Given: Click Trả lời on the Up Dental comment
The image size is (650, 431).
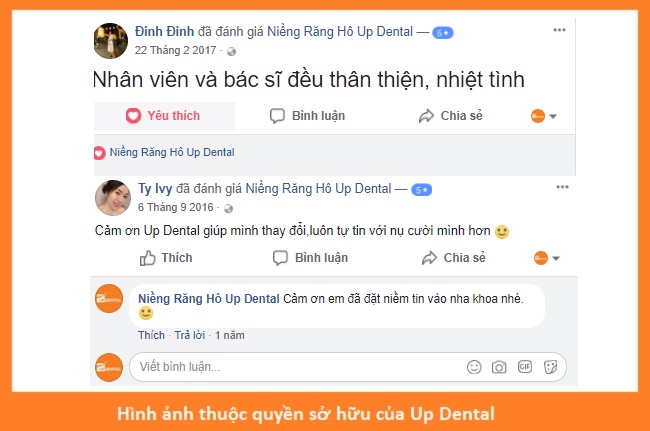Looking at the screenshot, I should (190, 335).
